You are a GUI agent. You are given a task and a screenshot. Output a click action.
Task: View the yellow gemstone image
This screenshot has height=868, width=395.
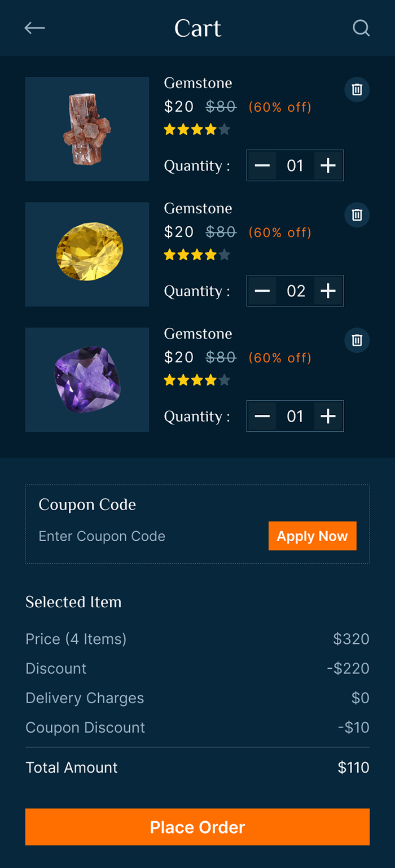pyautogui.click(x=87, y=255)
